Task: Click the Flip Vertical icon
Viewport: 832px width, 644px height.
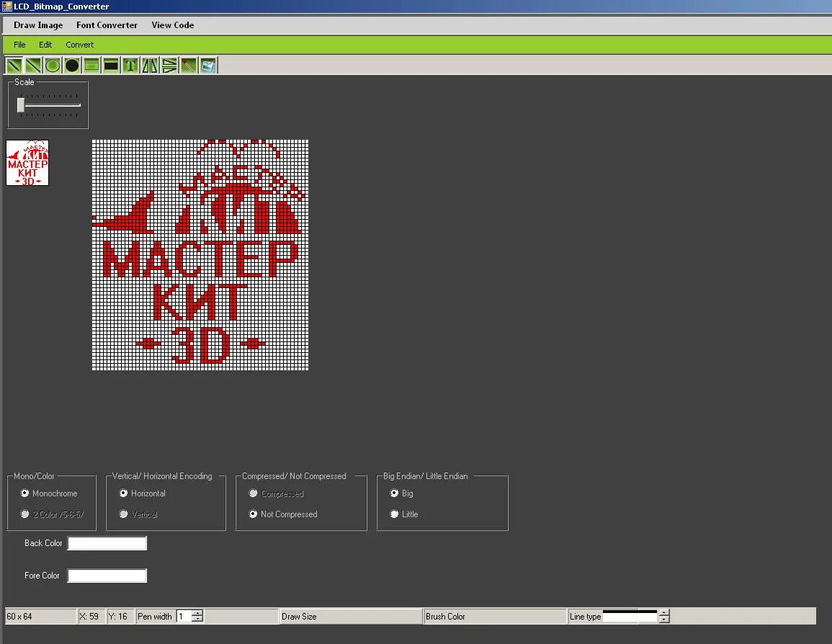Action: click(x=169, y=66)
